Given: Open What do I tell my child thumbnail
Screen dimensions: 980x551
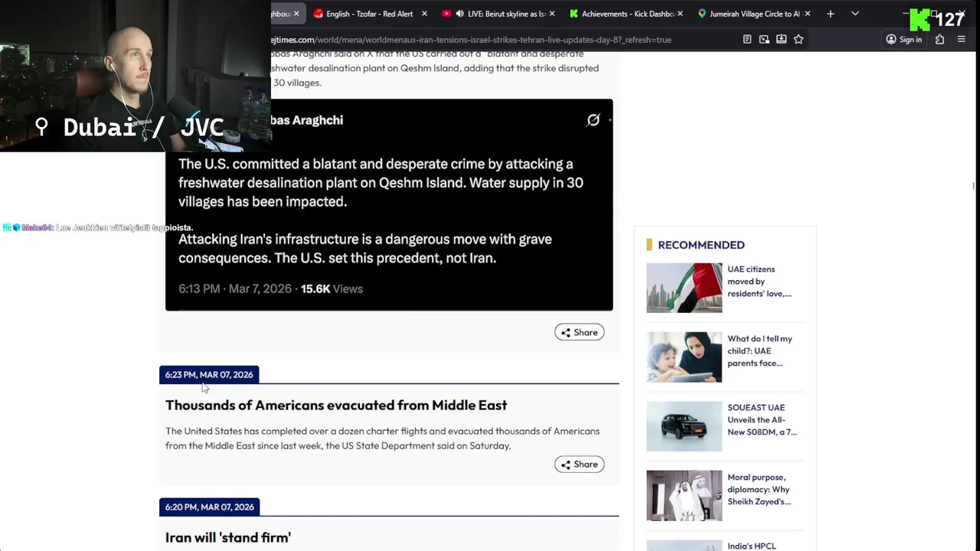Looking at the screenshot, I should [x=684, y=357].
